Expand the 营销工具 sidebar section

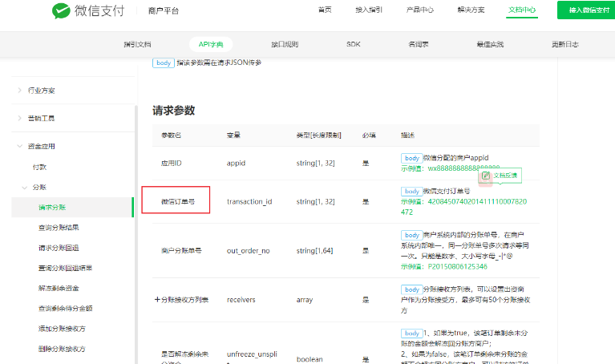tap(19, 118)
